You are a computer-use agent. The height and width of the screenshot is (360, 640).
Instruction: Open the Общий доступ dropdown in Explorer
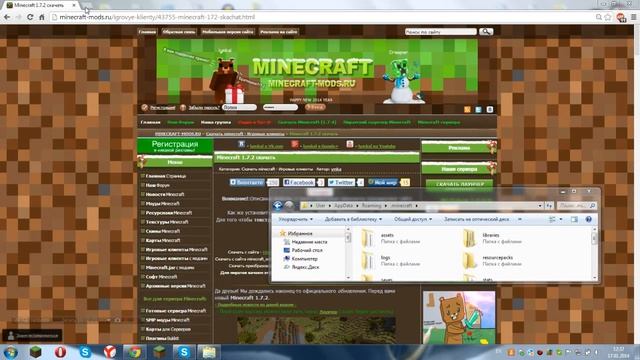pos(413,219)
